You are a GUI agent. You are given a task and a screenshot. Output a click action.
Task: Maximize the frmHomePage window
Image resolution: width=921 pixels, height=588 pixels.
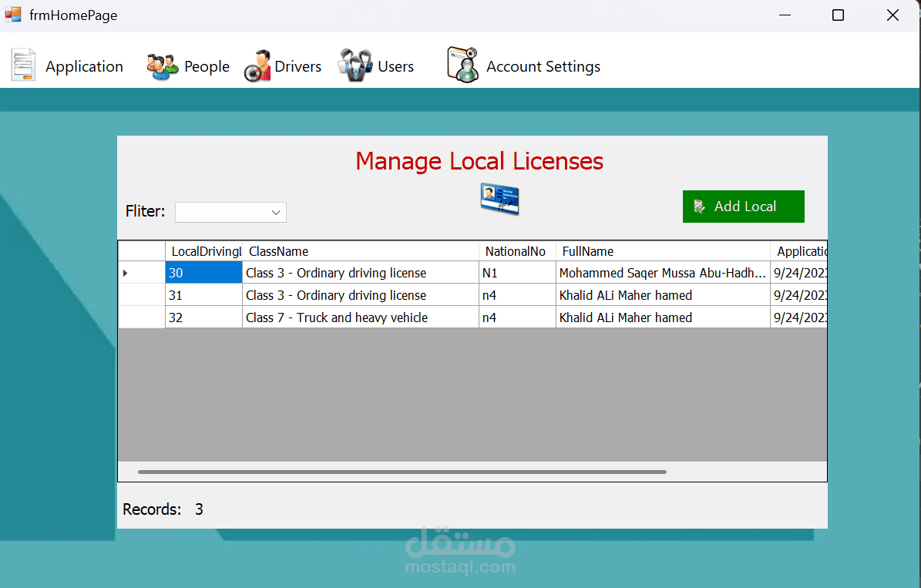838,15
